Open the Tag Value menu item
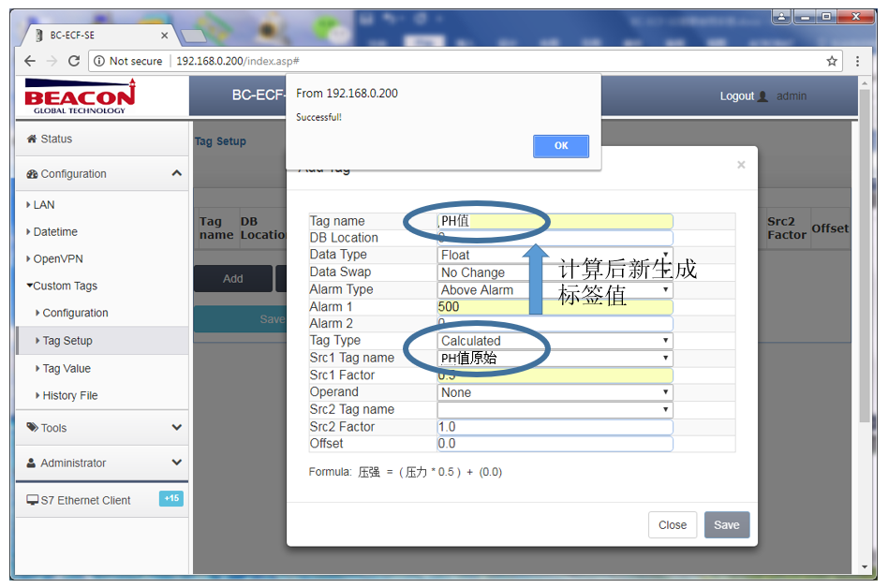 click(x=67, y=368)
